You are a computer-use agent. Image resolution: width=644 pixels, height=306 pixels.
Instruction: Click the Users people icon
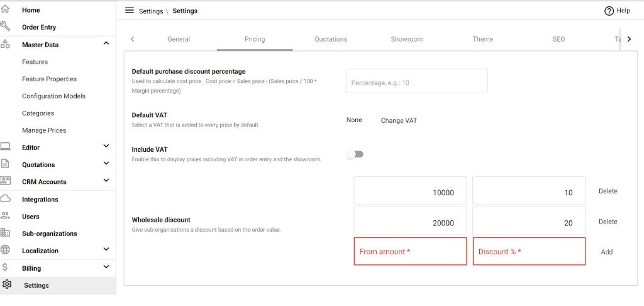coord(5,216)
